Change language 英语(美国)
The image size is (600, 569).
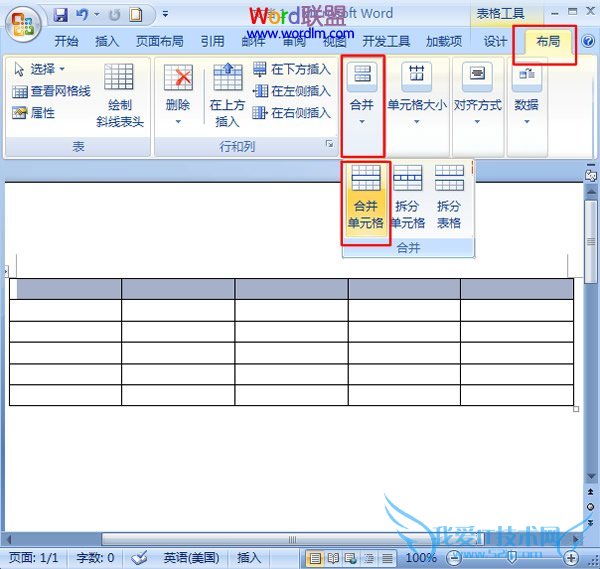tap(191, 558)
